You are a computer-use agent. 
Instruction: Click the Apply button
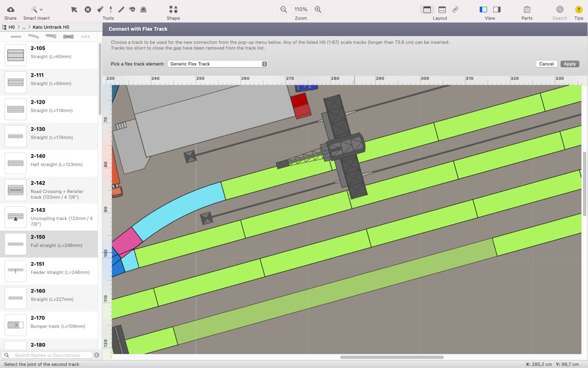[569, 64]
